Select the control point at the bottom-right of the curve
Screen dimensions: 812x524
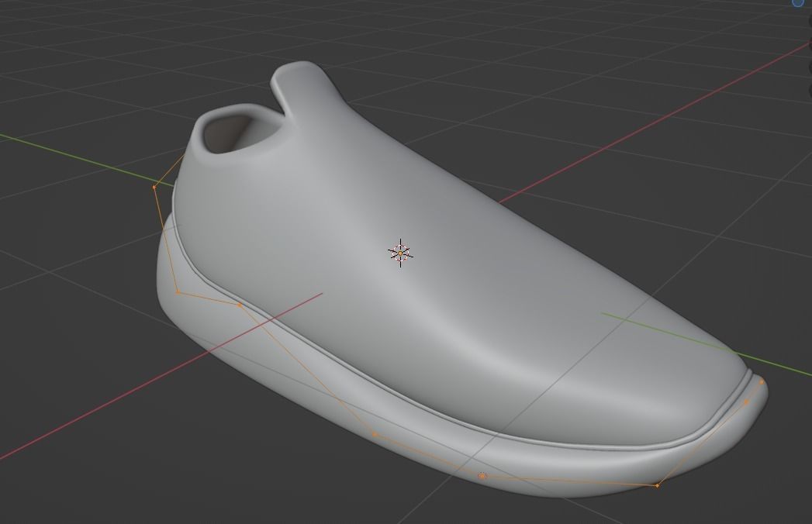658,484
